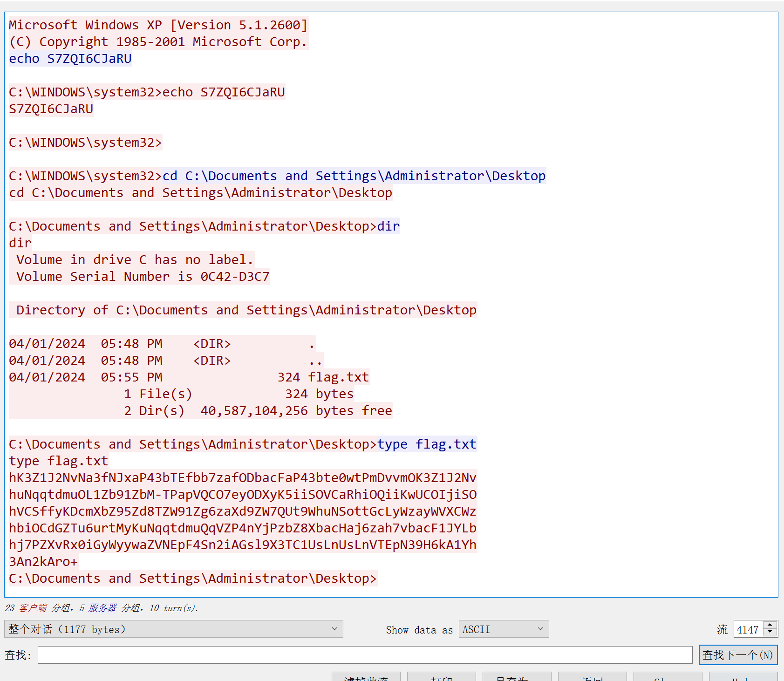This screenshot has width=784, height=681.
Task: Decrease the stream number with the down arrow
Action: (770, 633)
